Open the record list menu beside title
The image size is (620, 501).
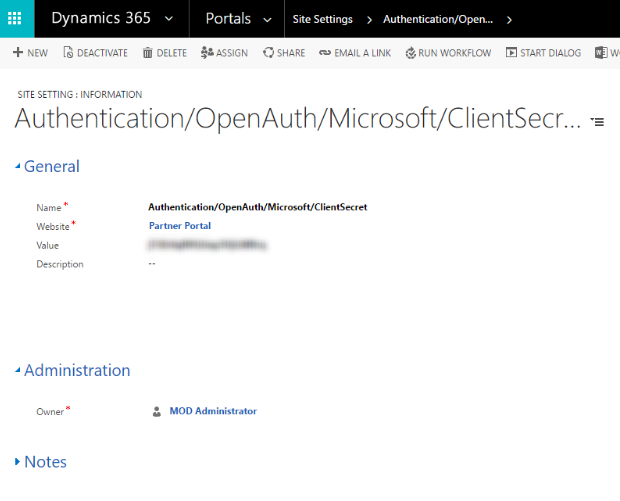click(x=598, y=122)
